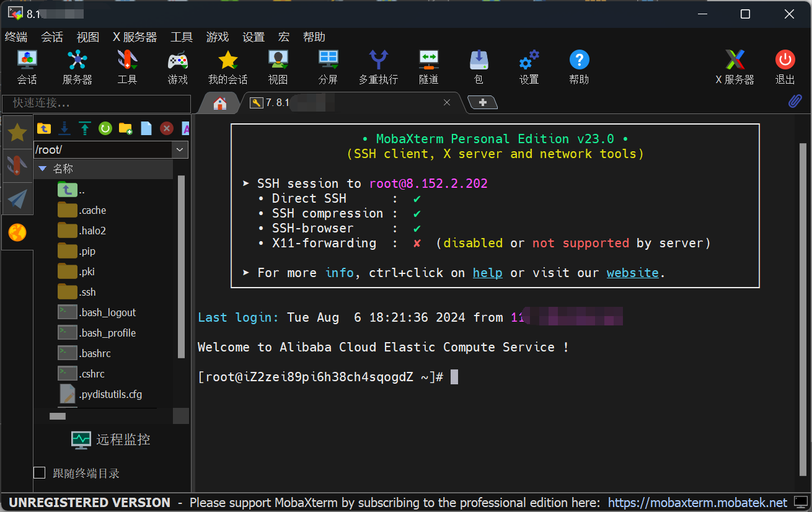Click the 名称 column sort triangle

point(43,169)
